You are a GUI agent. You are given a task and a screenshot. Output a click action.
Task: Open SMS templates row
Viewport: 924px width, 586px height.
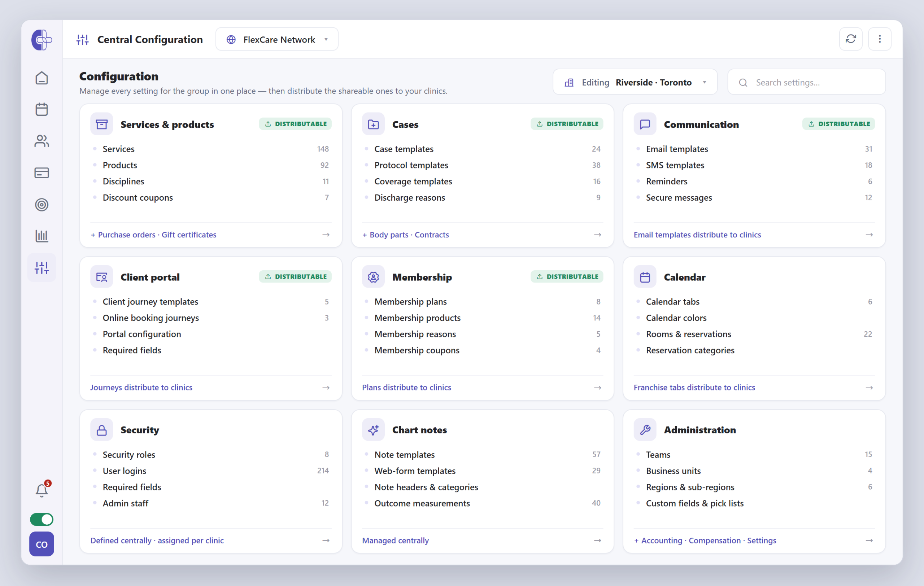pyautogui.click(x=754, y=165)
